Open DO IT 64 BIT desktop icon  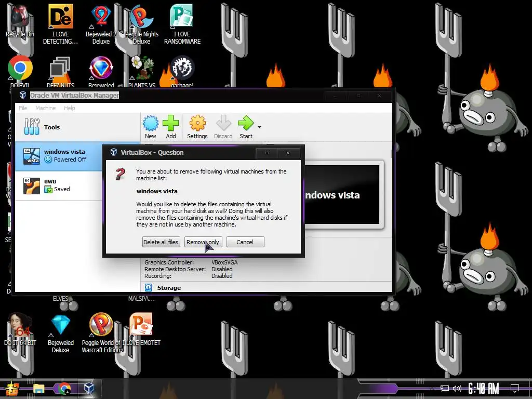point(20,329)
